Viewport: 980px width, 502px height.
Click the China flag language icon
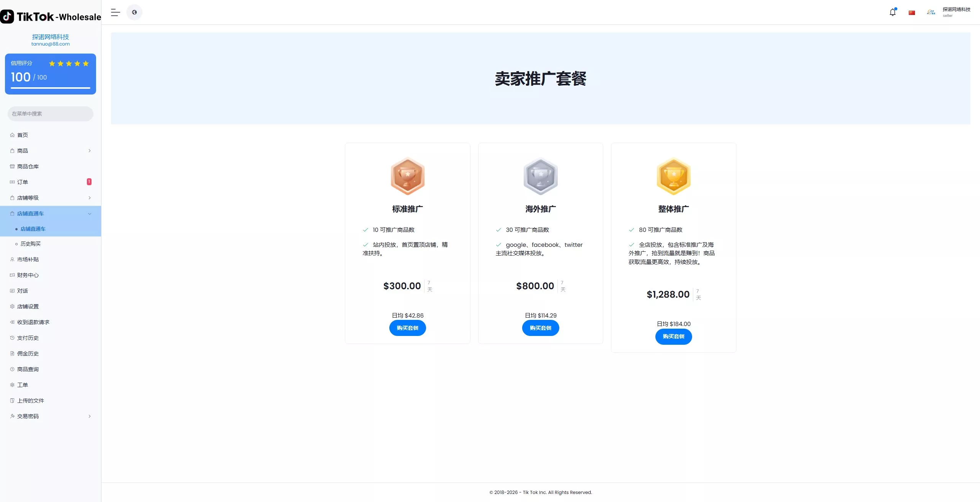point(912,13)
